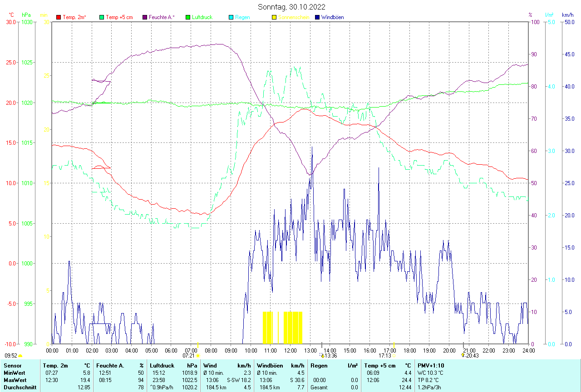Select the Sonnenschein legend label

point(294,17)
